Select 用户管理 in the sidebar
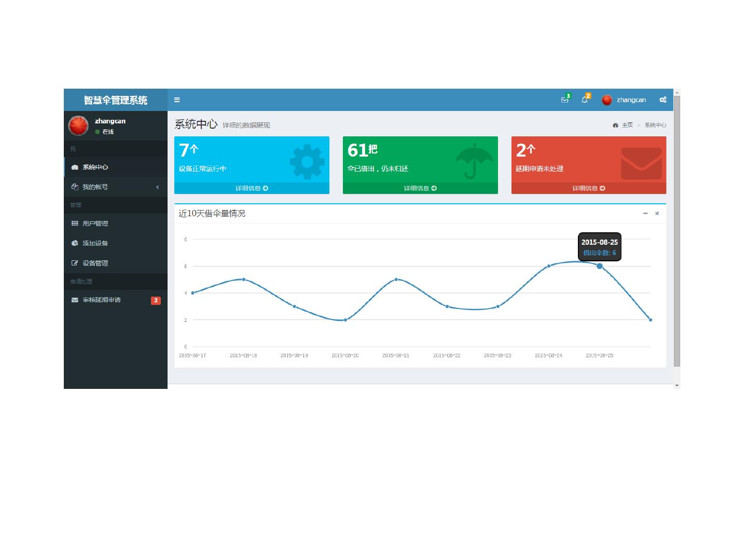 (x=115, y=223)
